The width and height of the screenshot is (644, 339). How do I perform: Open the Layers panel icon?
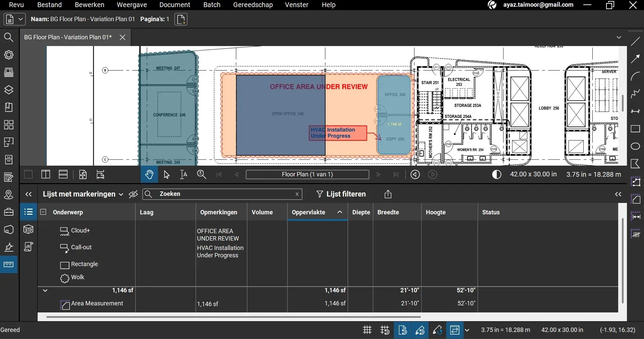[x=9, y=90]
